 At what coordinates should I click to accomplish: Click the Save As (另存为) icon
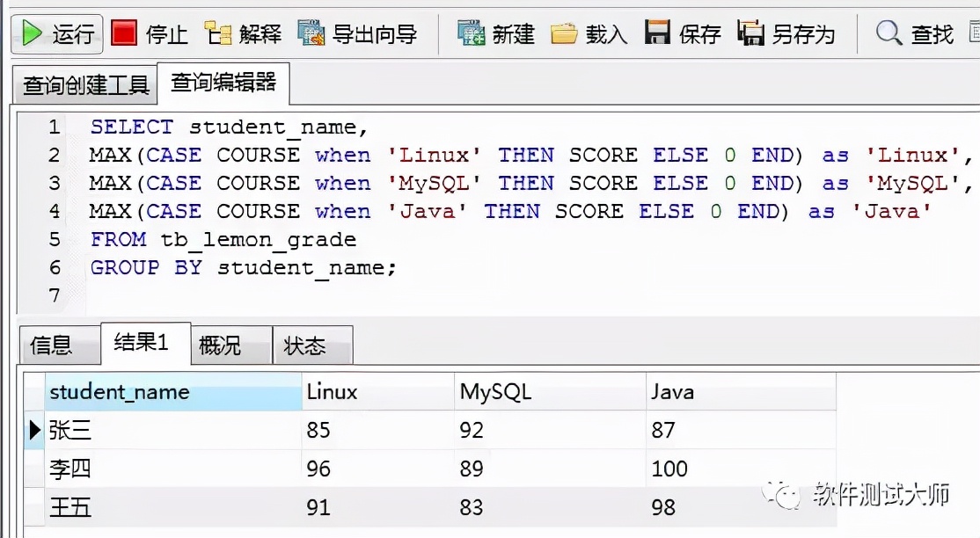pos(750,33)
